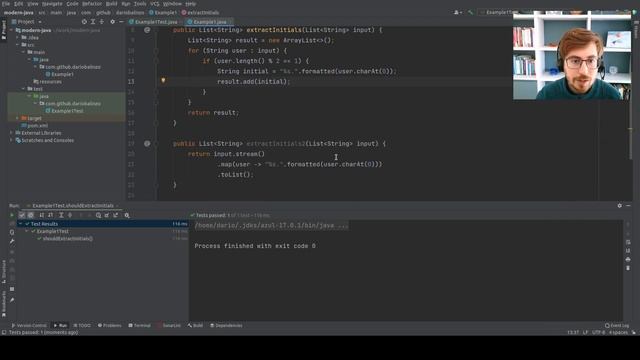Expand External Libraries node
The width and height of the screenshot is (640, 360).
[x=11, y=133]
